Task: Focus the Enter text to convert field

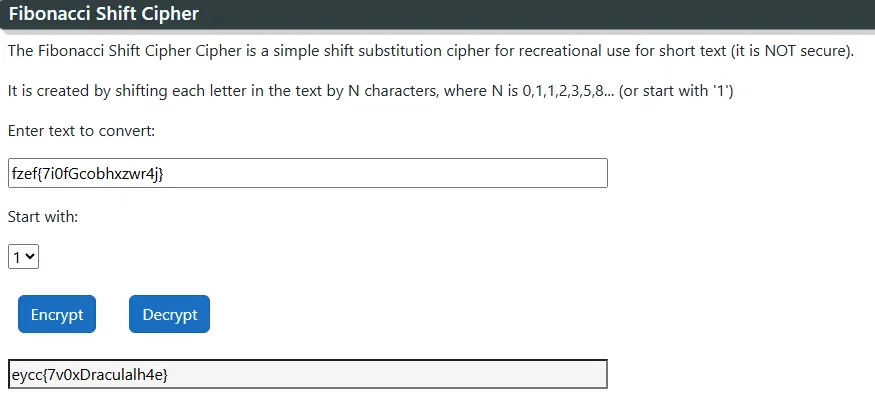Action: [x=307, y=173]
